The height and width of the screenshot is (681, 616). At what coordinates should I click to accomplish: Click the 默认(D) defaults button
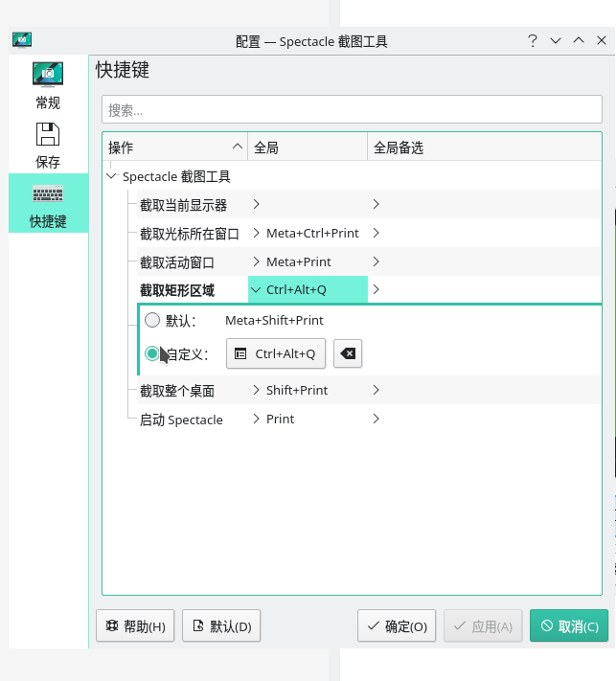tap(221, 625)
